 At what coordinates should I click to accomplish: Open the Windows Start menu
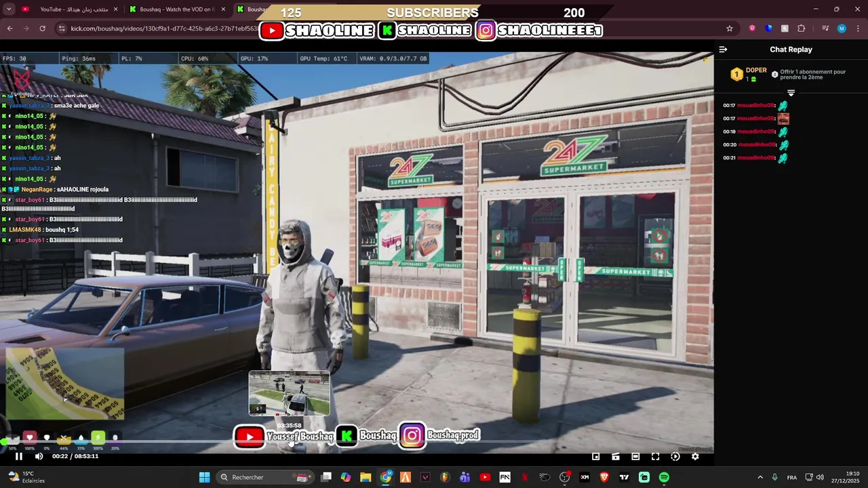pos(204,477)
